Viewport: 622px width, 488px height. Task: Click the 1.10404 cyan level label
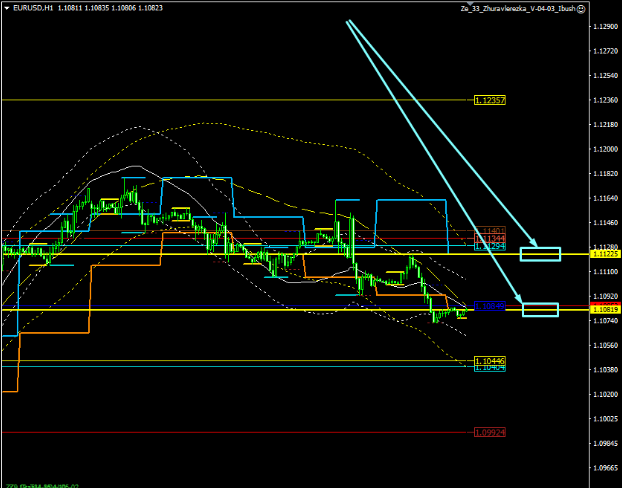[488, 368]
